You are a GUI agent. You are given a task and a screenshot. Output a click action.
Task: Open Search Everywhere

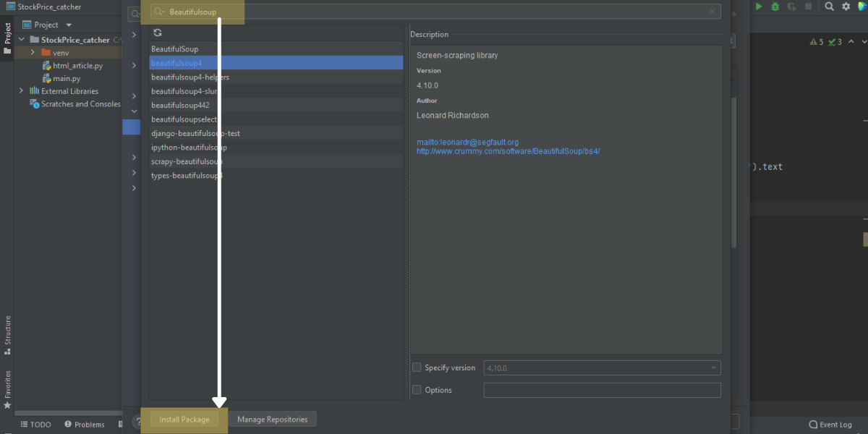(x=829, y=7)
